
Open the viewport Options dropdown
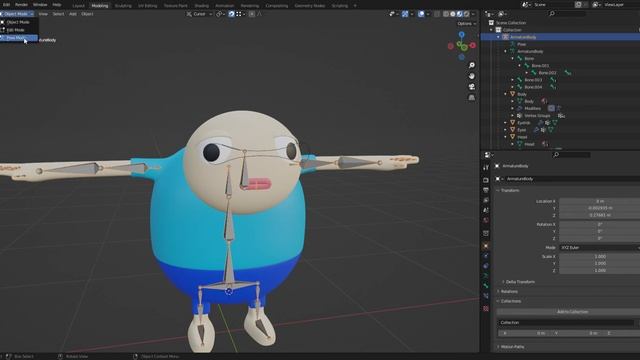(467, 24)
